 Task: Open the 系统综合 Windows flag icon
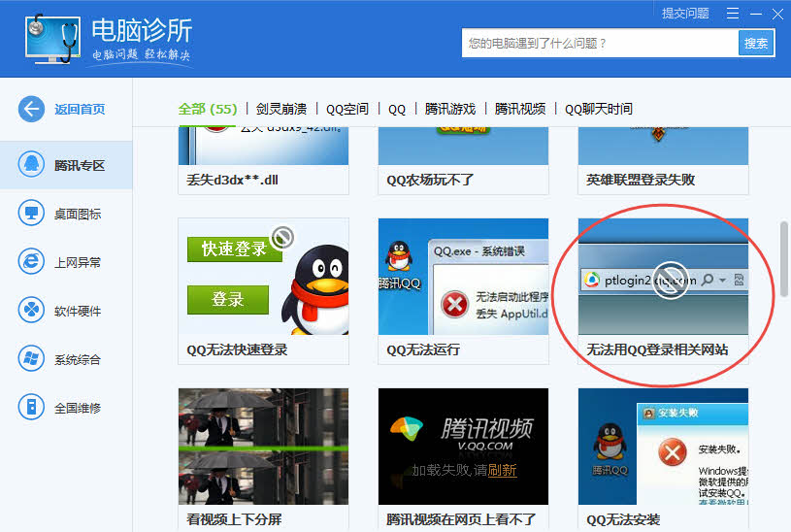(31, 358)
